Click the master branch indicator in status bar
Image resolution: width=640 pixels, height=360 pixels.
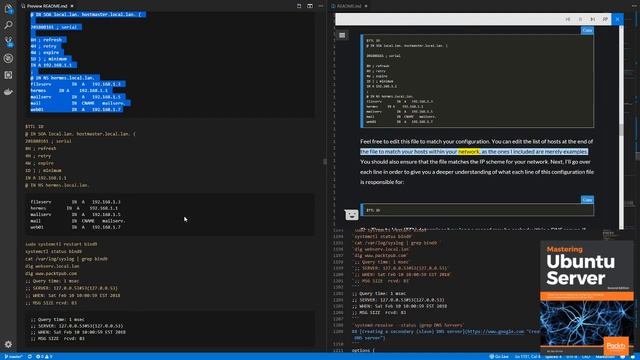click(x=13, y=356)
